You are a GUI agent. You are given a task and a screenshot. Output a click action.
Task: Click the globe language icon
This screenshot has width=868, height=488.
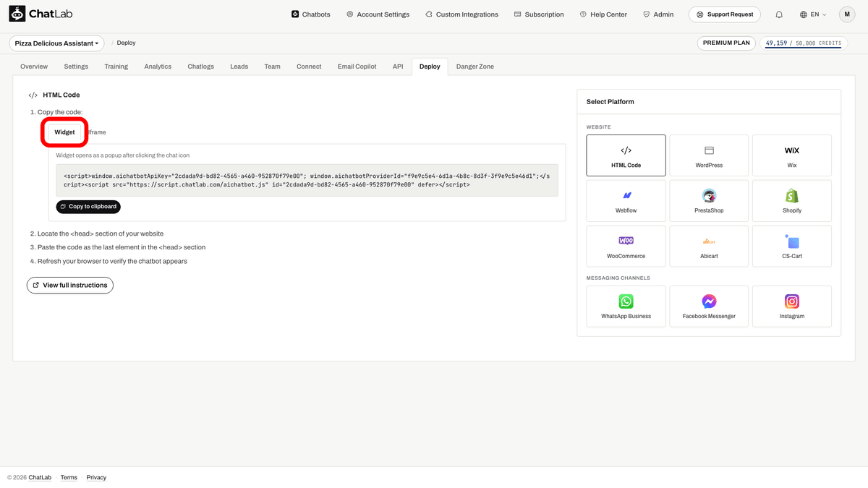[x=804, y=14]
